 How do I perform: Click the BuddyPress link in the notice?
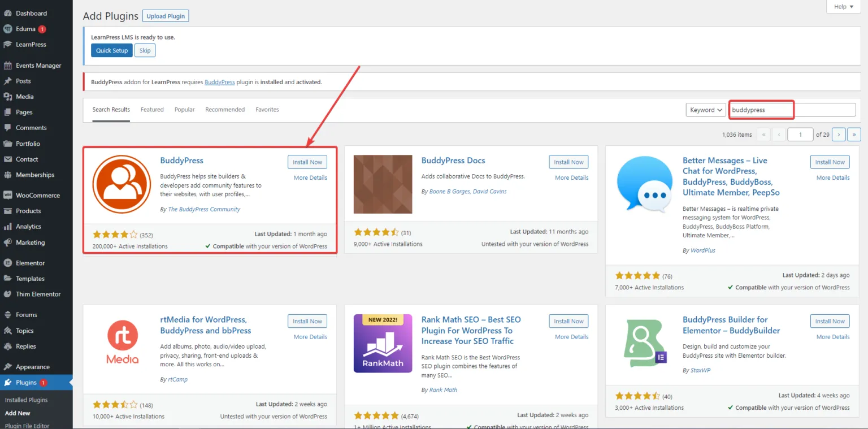coord(220,82)
